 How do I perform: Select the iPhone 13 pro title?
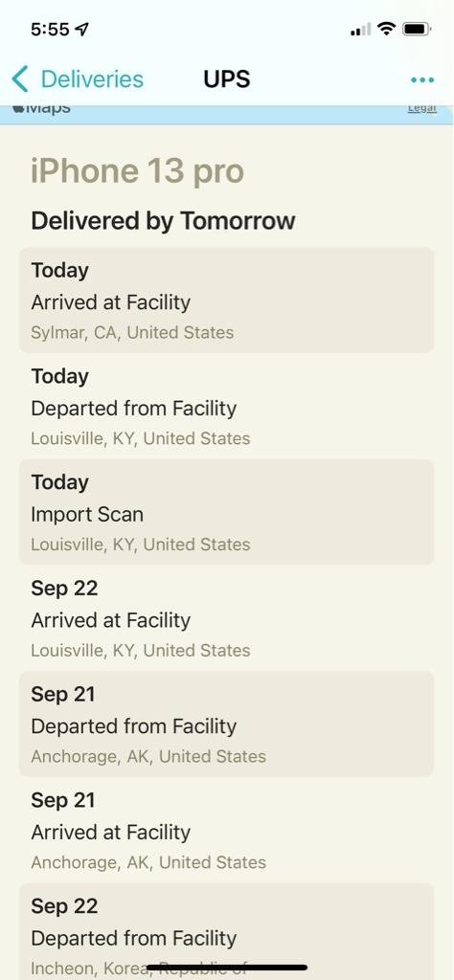coord(137,171)
